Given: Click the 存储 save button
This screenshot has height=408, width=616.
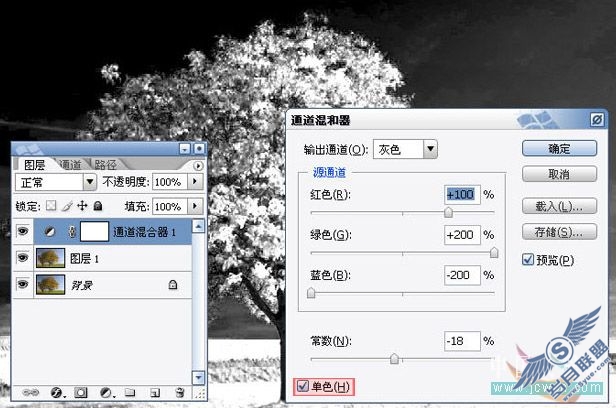Looking at the screenshot, I should (x=559, y=232).
